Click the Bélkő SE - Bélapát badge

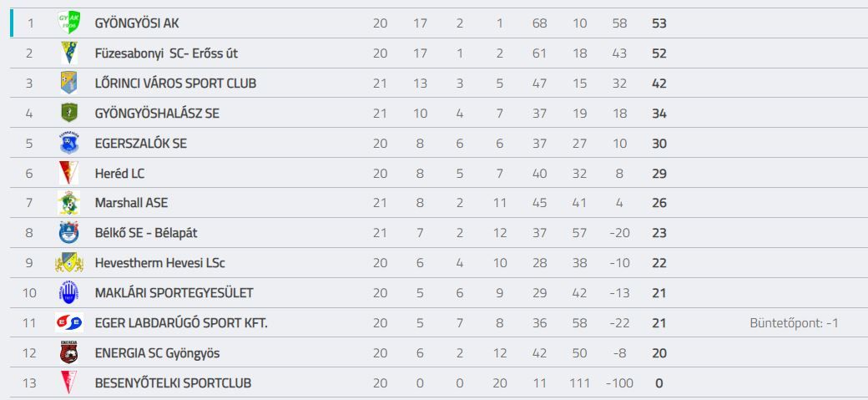click(69, 233)
